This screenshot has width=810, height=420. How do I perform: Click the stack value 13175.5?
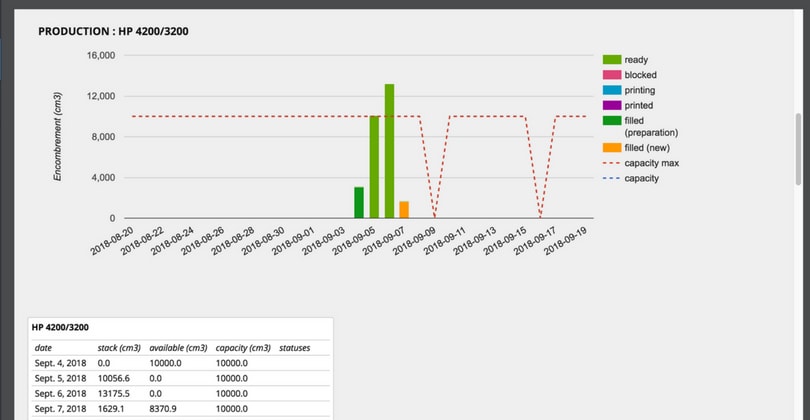114,394
